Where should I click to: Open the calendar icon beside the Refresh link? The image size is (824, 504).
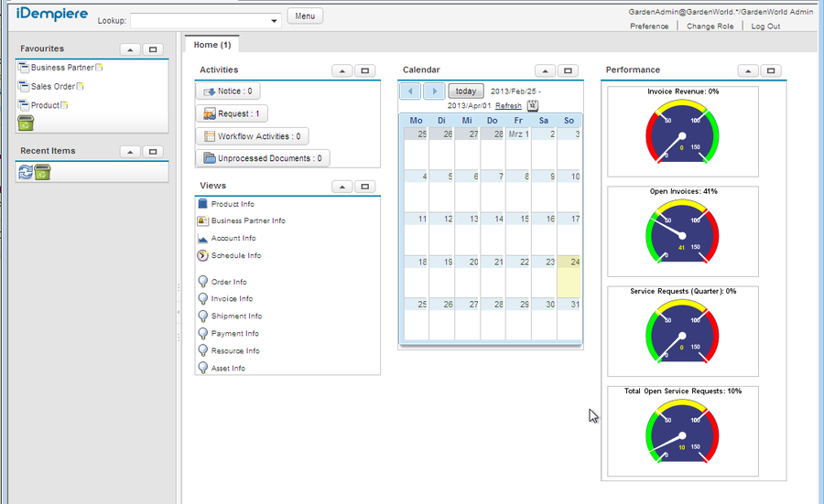click(x=533, y=106)
